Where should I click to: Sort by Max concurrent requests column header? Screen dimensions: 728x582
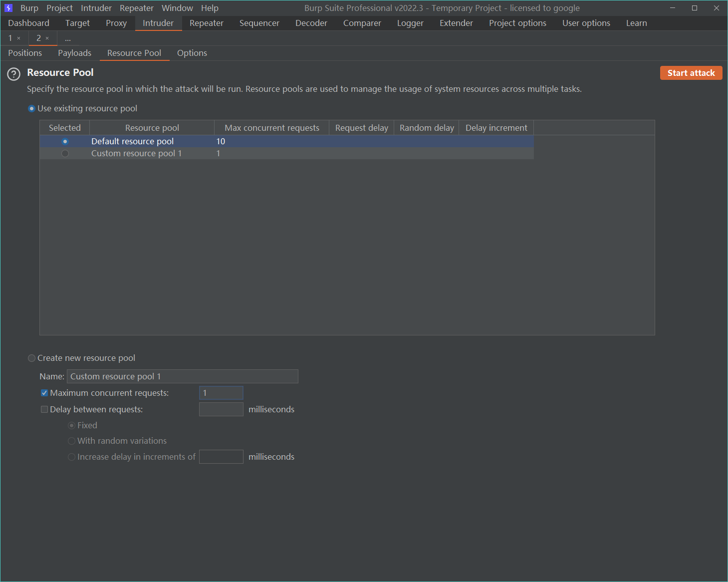click(272, 128)
